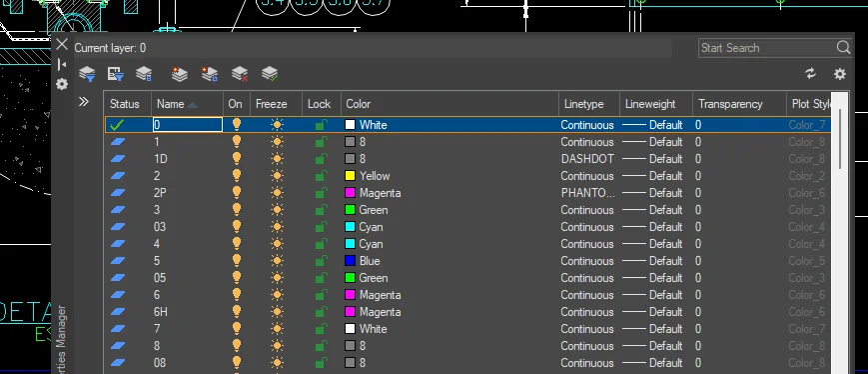Open layer settings gear at top right
This screenshot has height=374, width=868.
840,74
